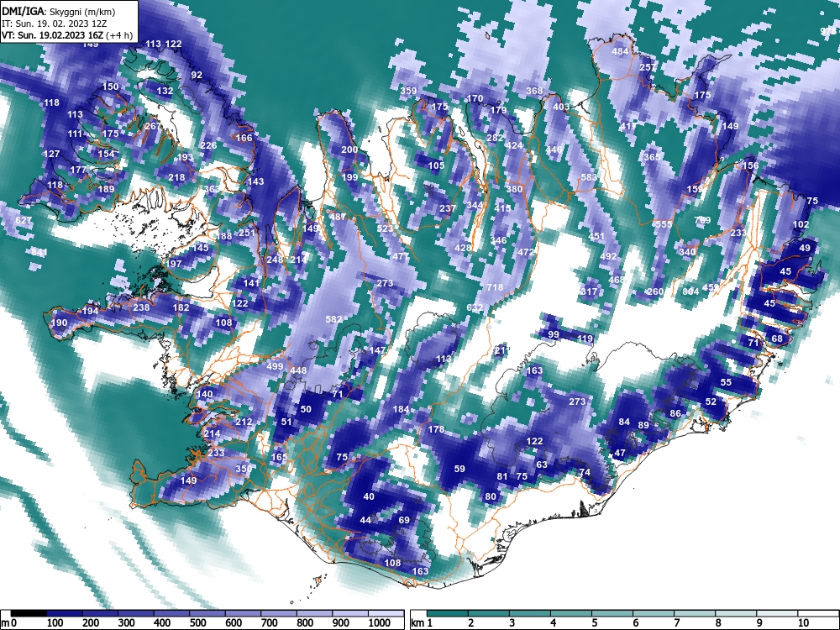Click visibility value 140 near Reykjavik
The width and height of the screenshot is (840, 630).
point(205,394)
